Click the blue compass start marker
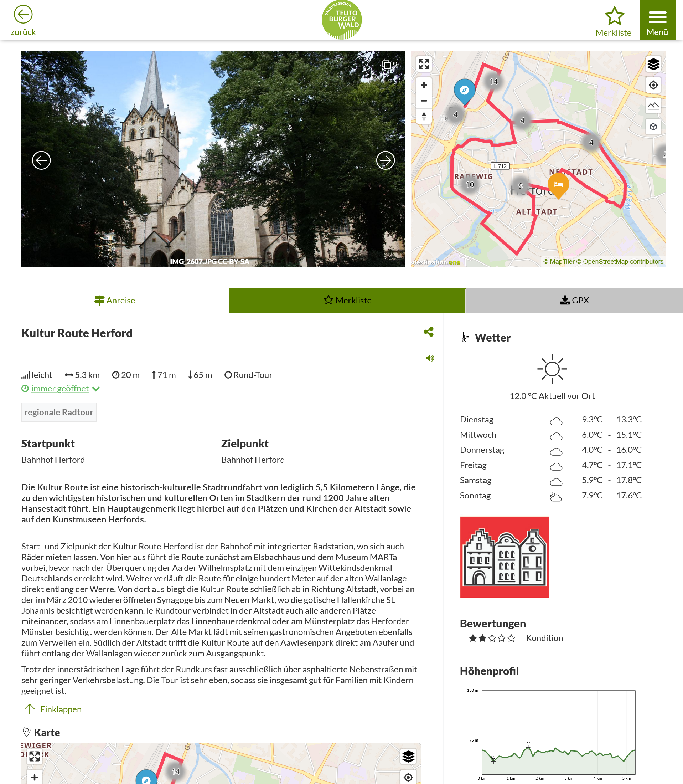Viewport: 683px width, 784px height. point(464,91)
